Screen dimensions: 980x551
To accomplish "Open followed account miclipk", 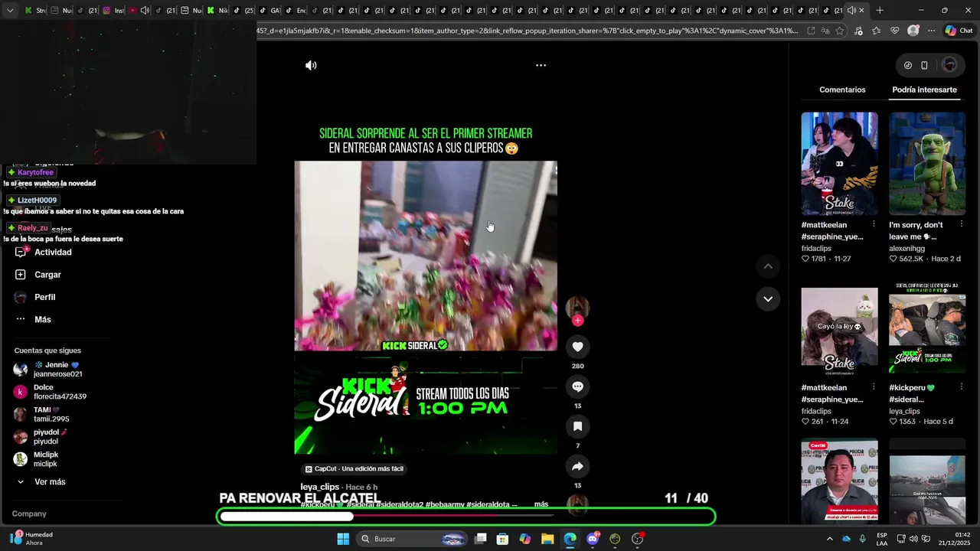I will point(46,459).
